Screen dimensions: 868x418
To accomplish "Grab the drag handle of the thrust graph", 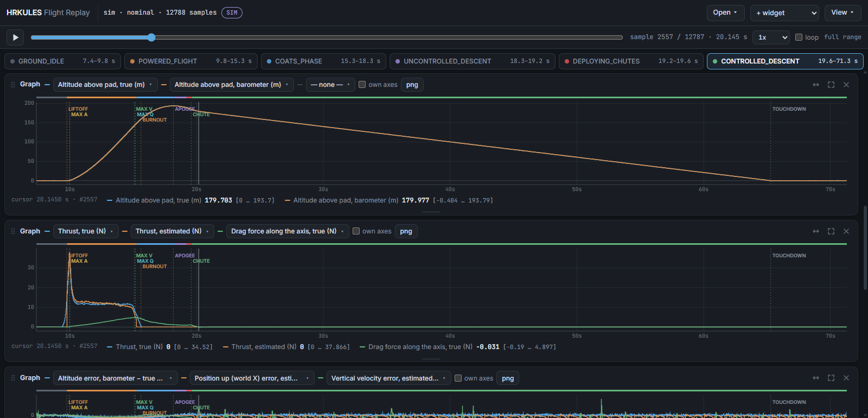I will (13, 231).
